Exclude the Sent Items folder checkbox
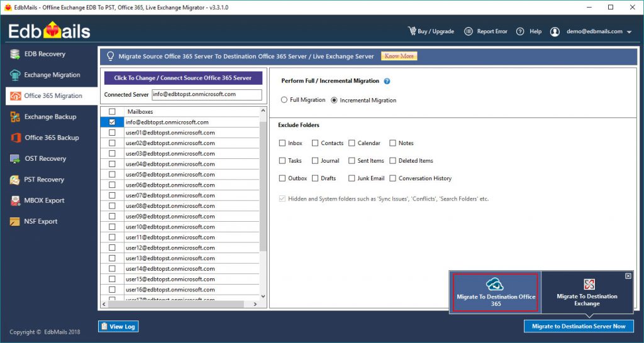The width and height of the screenshot is (644, 343). tap(352, 161)
